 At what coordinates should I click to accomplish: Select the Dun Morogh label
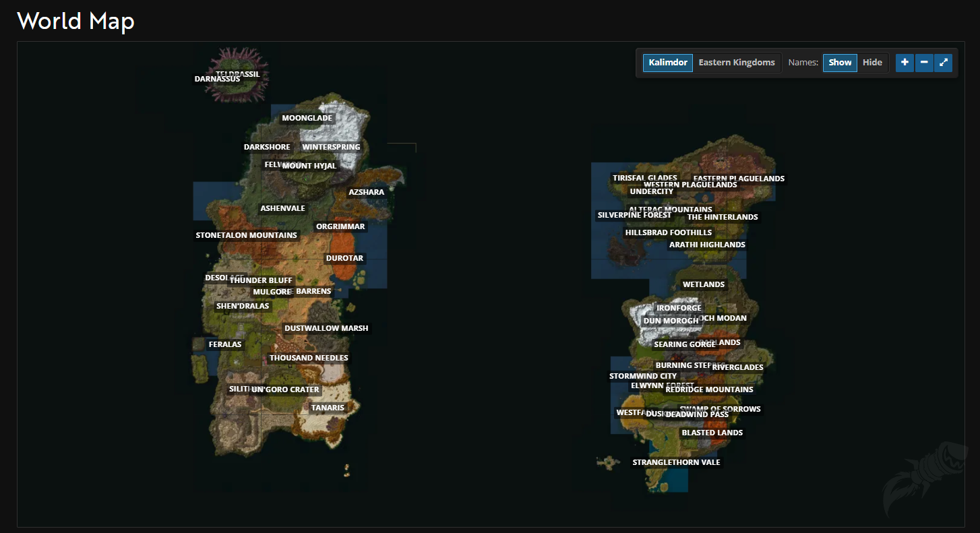click(671, 321)
